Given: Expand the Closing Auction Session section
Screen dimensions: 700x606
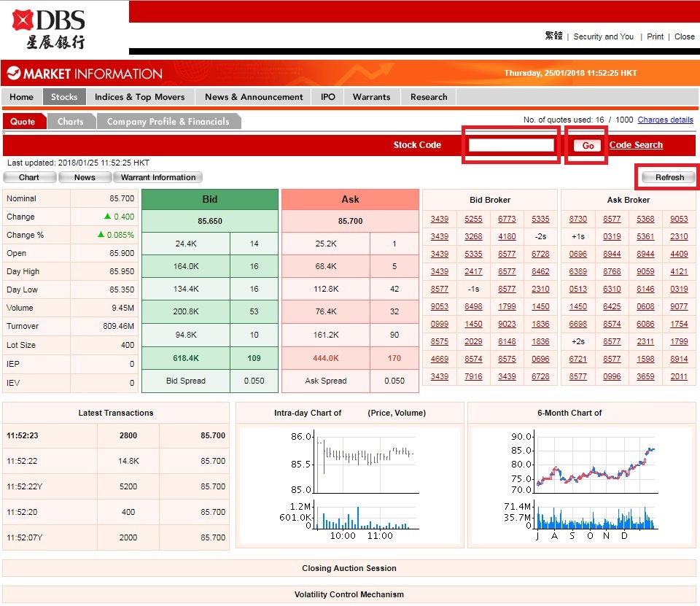Looking at the screenshot, I should 349,568.
